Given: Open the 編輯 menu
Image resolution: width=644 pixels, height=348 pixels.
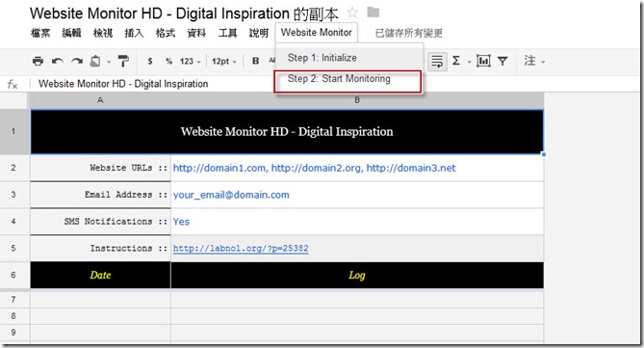Looking at the screenshot, I should coord(71,33).
